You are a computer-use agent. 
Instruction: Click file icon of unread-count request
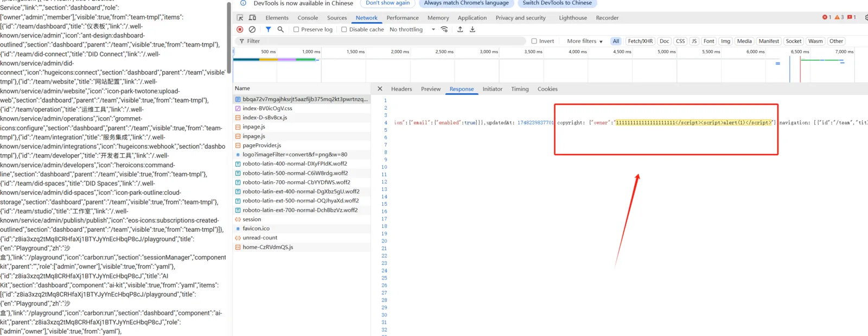[238, 238]
